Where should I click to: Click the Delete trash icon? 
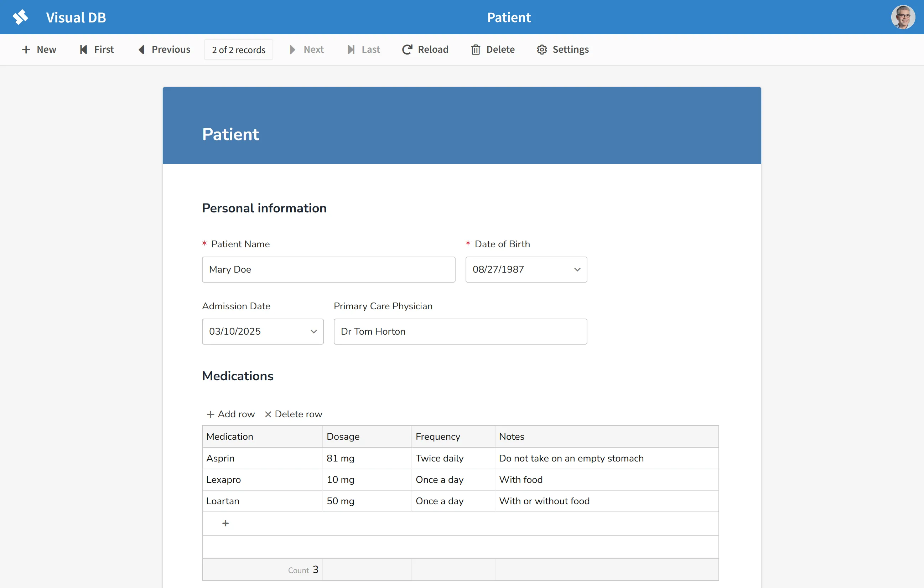point(476,50)
